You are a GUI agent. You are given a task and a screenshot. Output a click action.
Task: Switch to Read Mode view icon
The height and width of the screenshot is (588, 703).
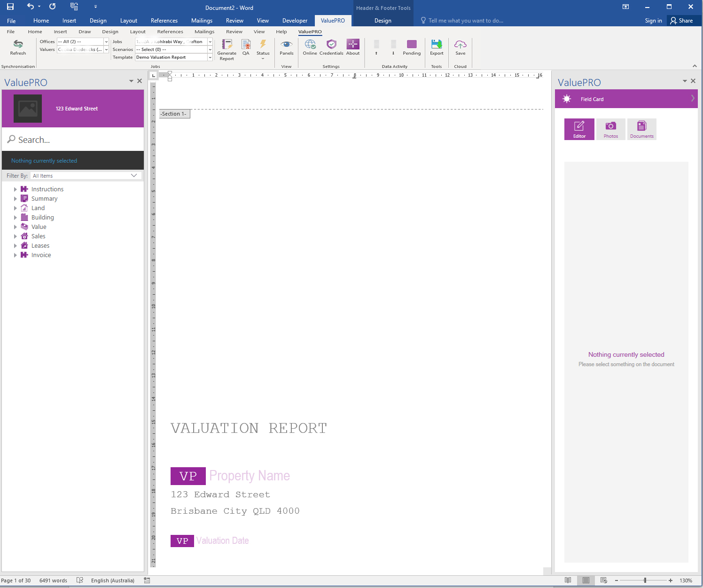(568, 580)
